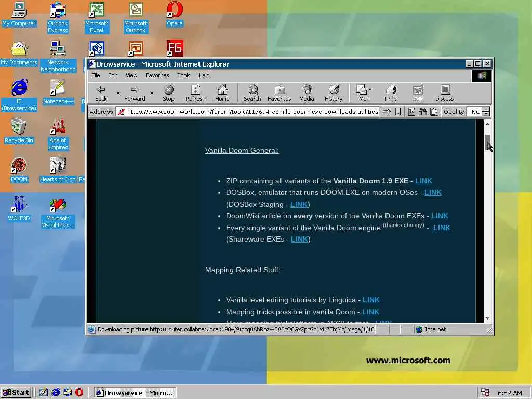This screenshot has height=399, width=532.
Task: Select the Microsoft Outlook desktop shortcut
Action: [136, 17]
